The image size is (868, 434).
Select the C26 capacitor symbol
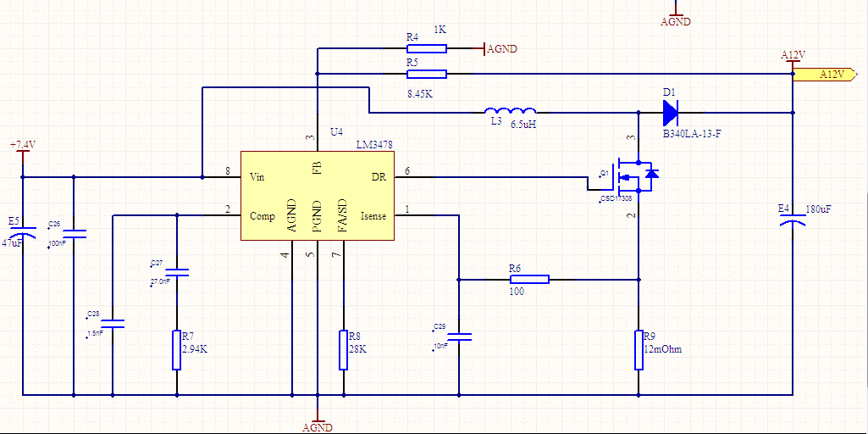point(75,233)
